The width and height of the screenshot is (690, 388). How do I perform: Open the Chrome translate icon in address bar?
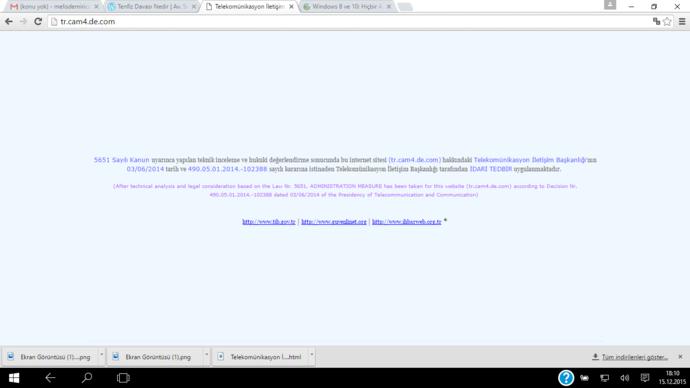[x=657, y=22]
